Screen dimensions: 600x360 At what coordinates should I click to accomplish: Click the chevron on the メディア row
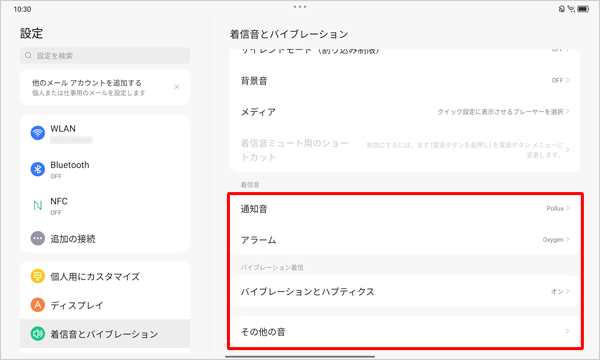click(x=567, y=111)
